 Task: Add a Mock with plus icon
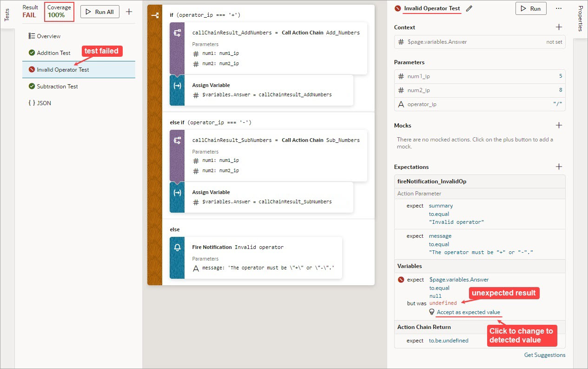point(559,125)
